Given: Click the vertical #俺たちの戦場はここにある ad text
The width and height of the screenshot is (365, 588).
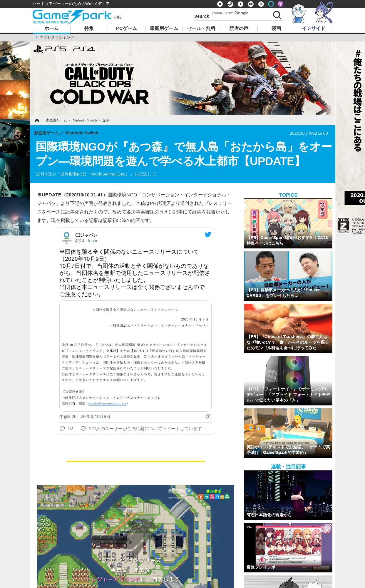Looking at the screenshot, I should coord(358,101).
